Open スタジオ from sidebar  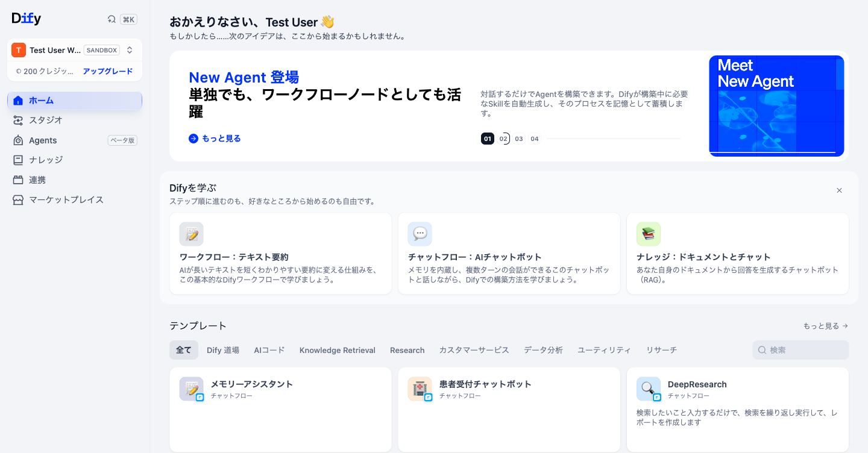[75, 120]
